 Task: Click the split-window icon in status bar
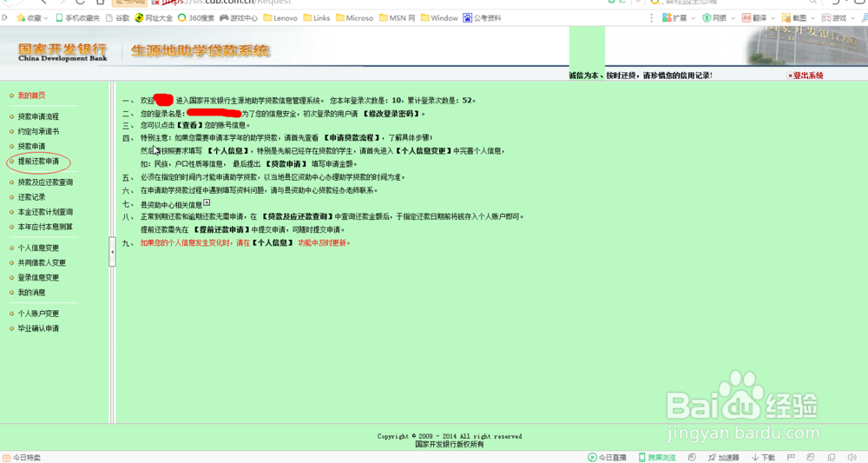click(x=832, y=458)
